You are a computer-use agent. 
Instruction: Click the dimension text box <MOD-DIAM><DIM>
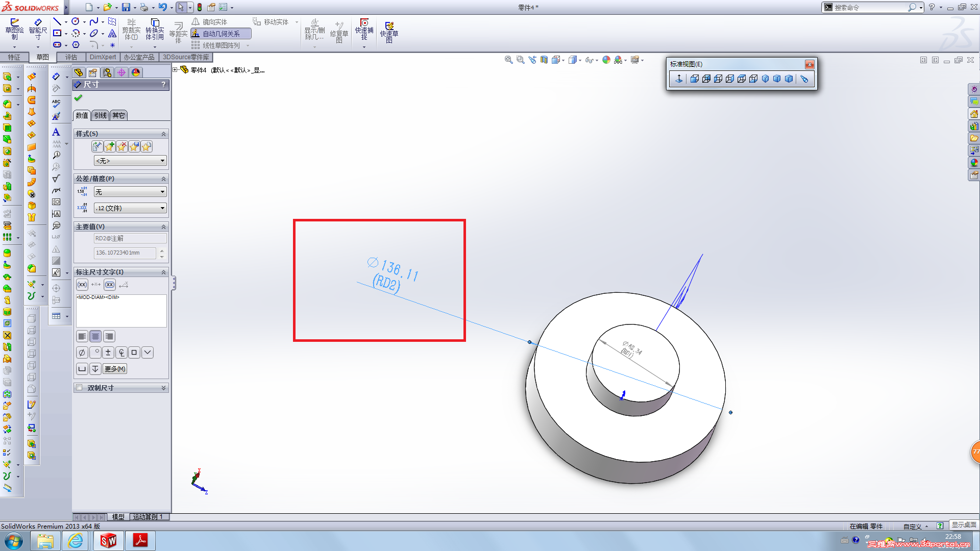coord(121,310)
